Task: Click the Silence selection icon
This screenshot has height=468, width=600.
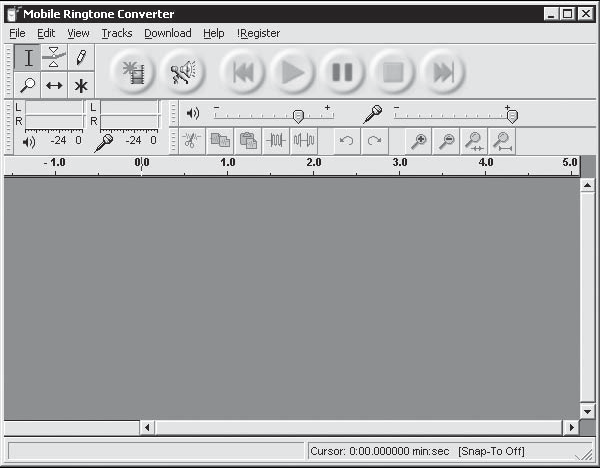Action: 304,141
